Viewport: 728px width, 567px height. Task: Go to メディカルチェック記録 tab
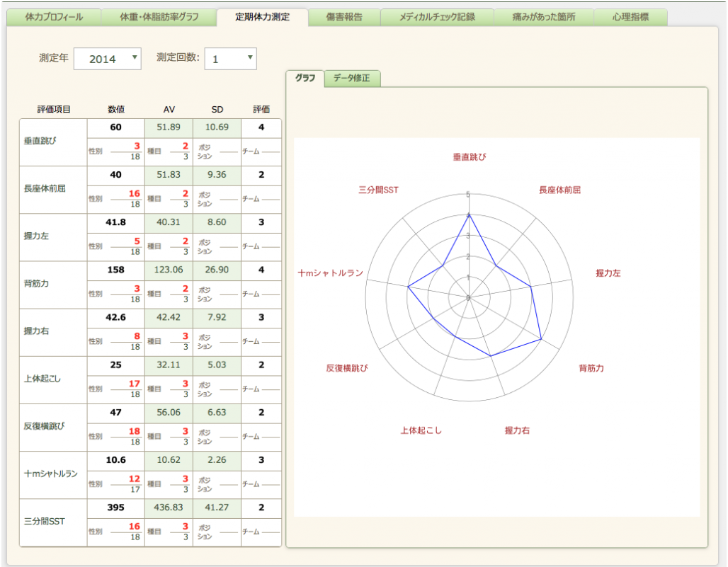437,17
